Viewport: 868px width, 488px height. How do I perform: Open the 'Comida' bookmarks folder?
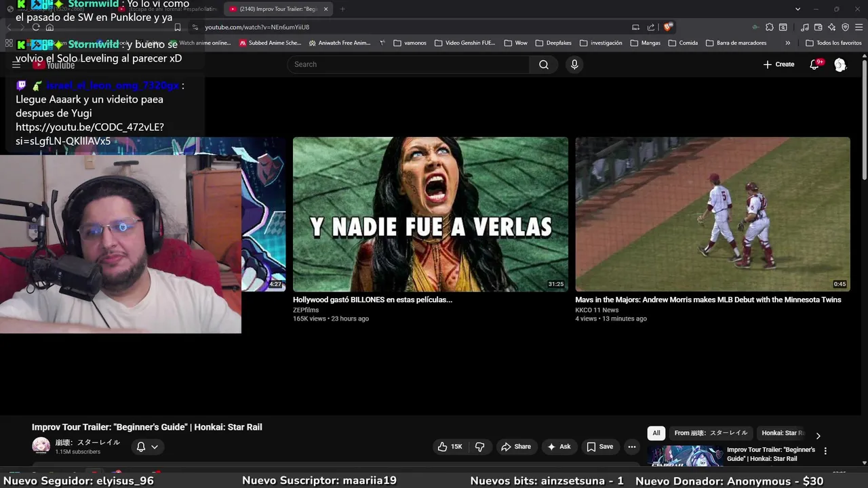point(683,43)
